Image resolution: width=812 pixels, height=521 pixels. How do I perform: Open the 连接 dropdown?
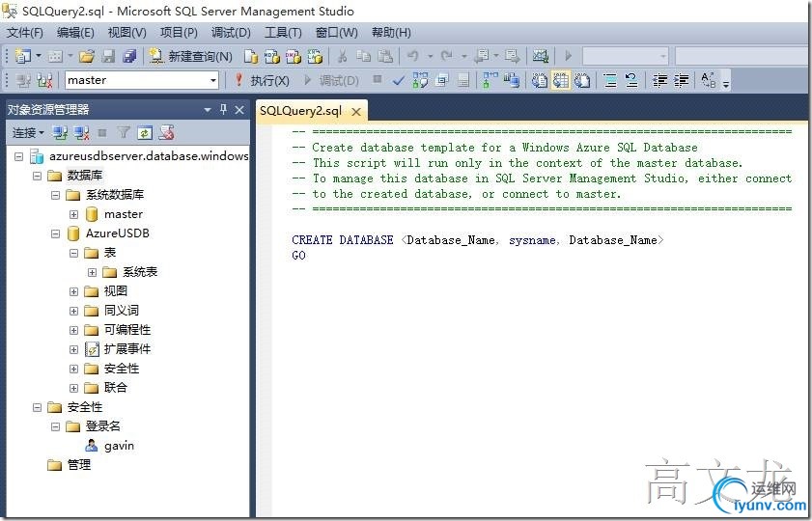pyautogui.click(x=28, y=133)
